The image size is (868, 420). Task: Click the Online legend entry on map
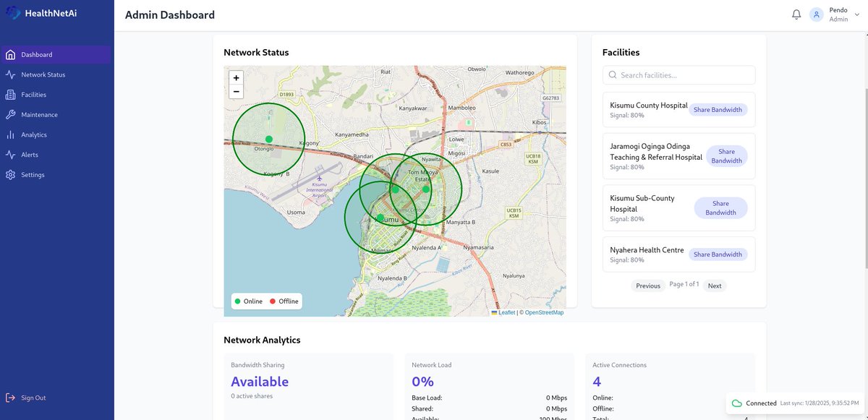click(x=248, y=301)
